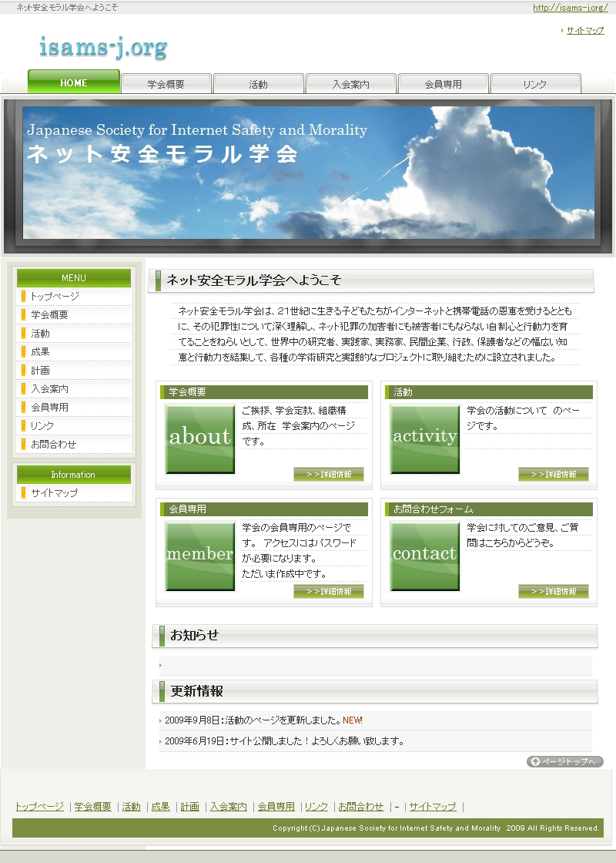616x863 pixels.
Task: Click the ネット安全モラル学会へようこそ heading
Action: tap(371, 280)
